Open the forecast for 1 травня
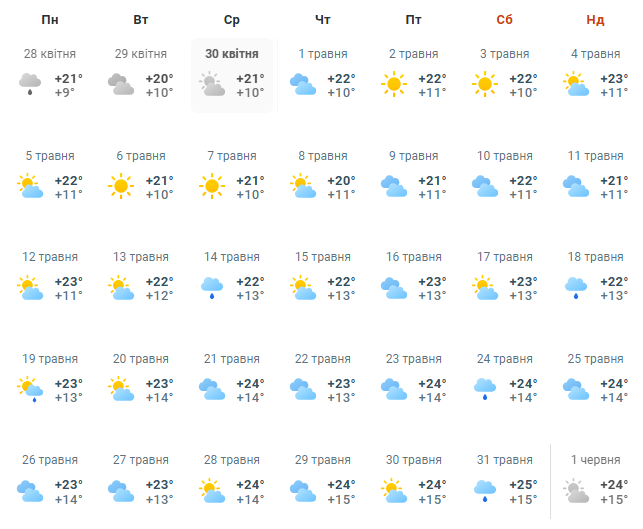Image resolution: width=643 pixels, height=529 pixels. click(322, 54)
